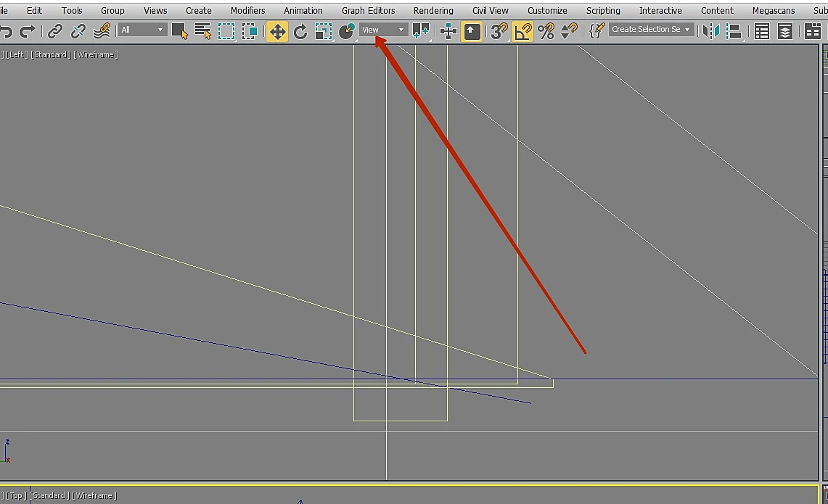828x504 pixels.
Task: Activate Select and Scale tool
Action: point(323,32)
